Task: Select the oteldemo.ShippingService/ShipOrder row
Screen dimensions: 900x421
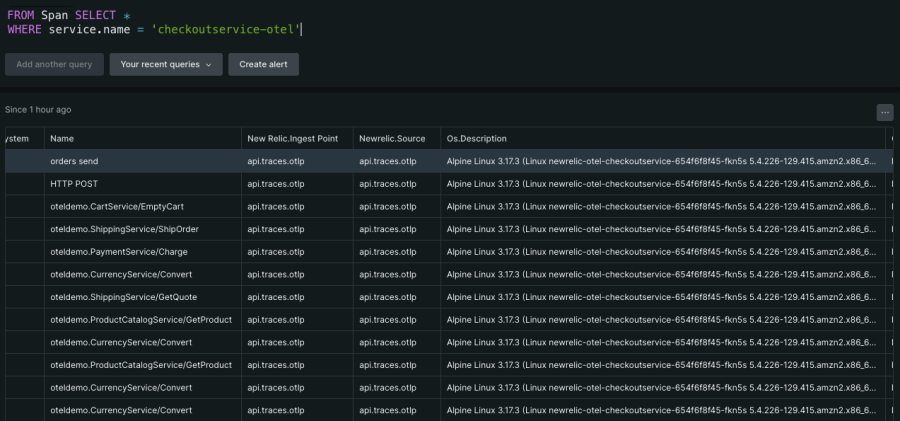Action: [x=124, y=229]
